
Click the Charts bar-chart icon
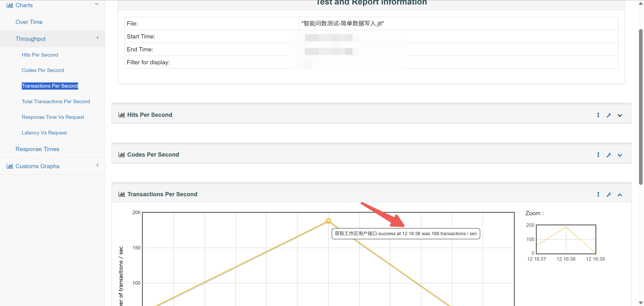click(x=10, y=5)
